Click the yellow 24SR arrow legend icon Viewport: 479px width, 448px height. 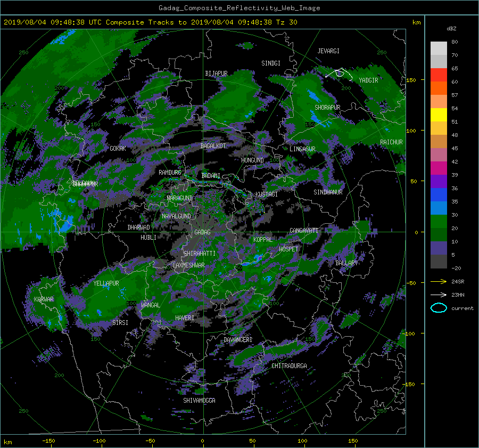tap(439, 281)
